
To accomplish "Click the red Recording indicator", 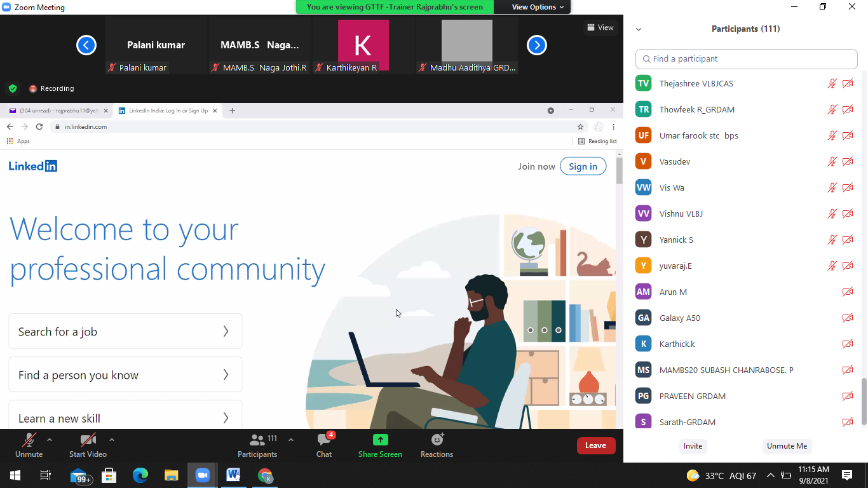I will point(51,88).
